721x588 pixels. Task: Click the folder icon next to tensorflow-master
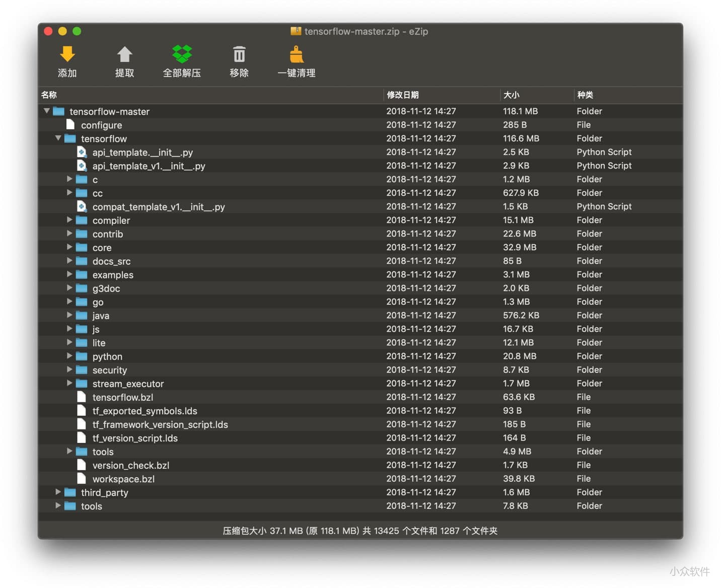pyautogui.click(x=59, y=111)
